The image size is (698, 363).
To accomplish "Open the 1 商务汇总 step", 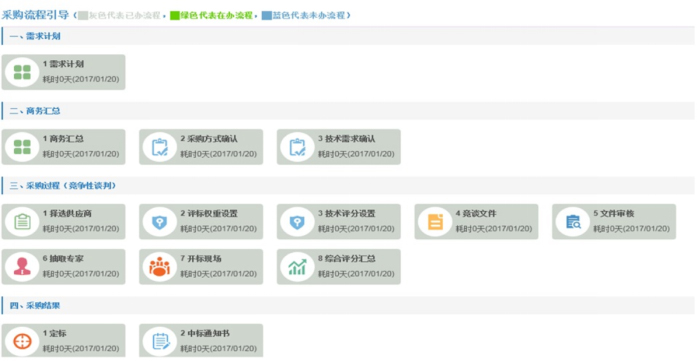I will pyautogui.click(x=63, y=147).
